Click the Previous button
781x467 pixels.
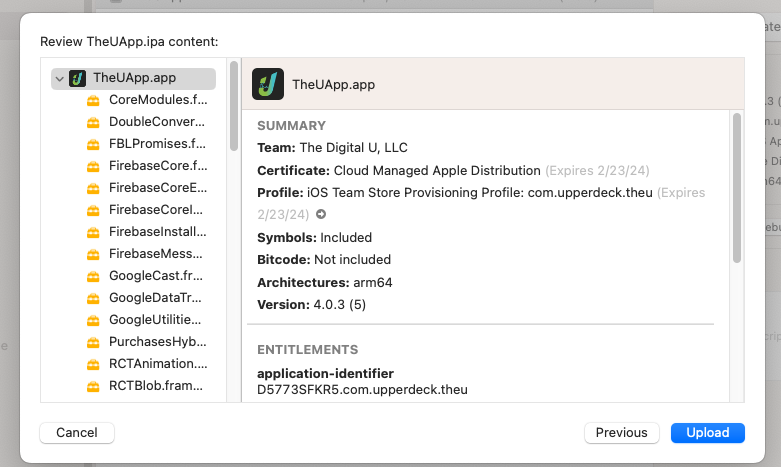[x=621, y=433]
